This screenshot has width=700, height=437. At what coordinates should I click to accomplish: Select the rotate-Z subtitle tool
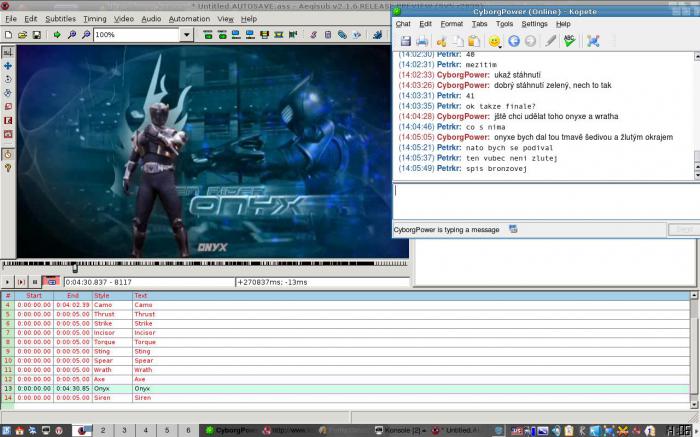[8, 79]
